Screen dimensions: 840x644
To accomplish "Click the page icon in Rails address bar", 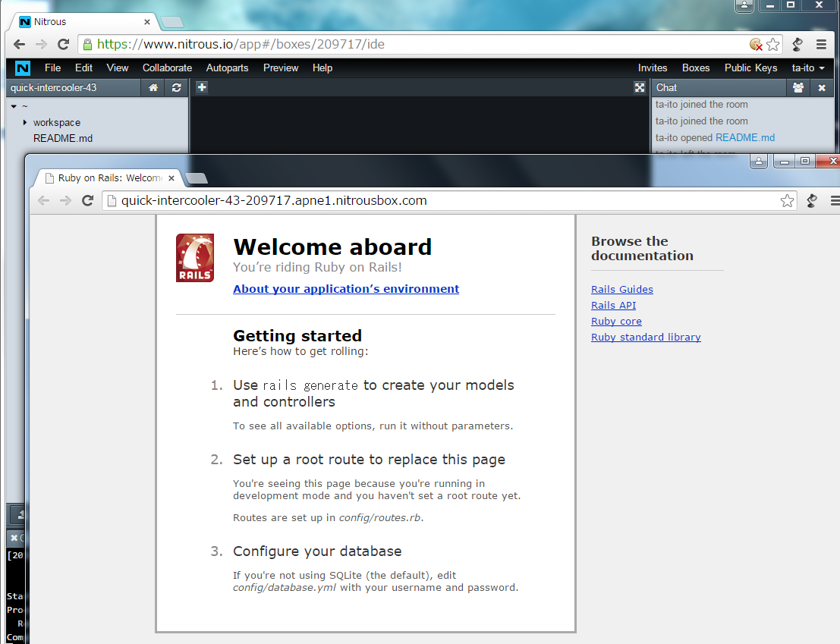I will [112, 201].
